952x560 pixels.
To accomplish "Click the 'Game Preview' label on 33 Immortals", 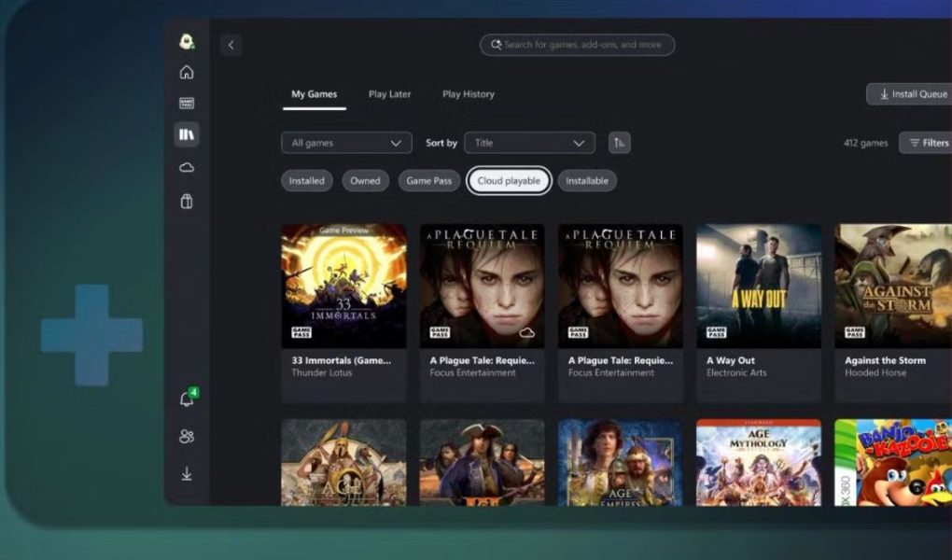I will (343, 231).
